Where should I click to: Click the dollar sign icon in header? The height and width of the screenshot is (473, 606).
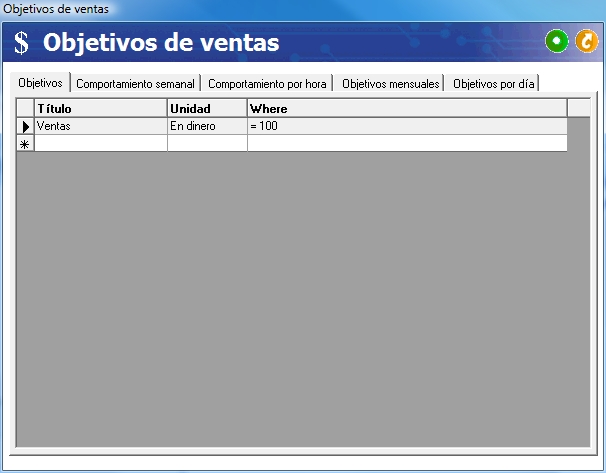[x=21, y=44]
